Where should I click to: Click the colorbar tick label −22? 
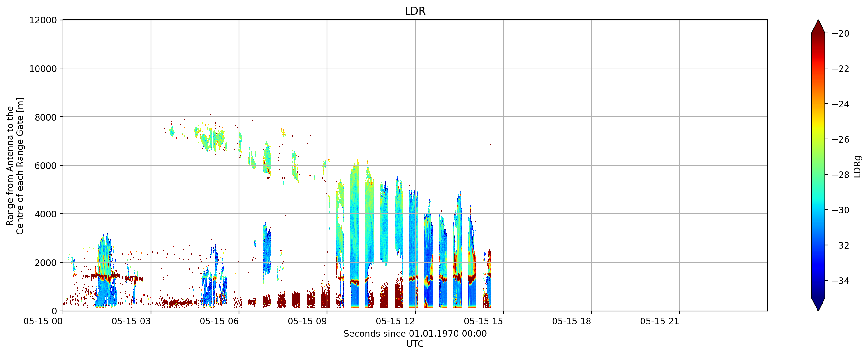pyautogui.click(x=841, y=69)
